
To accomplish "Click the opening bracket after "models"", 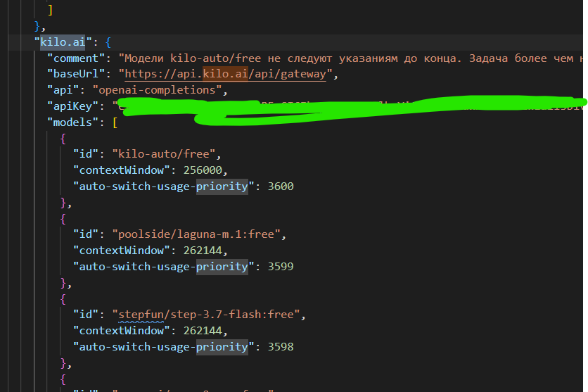I will click(115, 122).
